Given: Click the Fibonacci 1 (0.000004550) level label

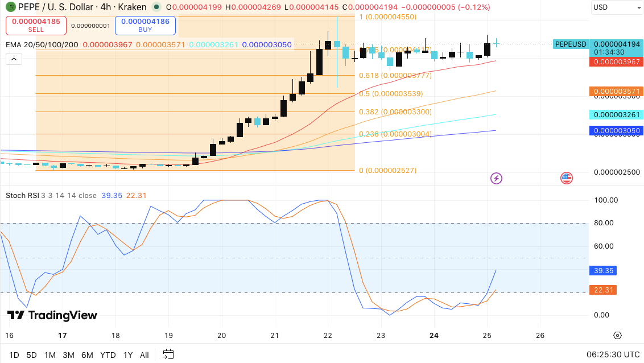Looking at the screenshot, I should point(388,17).
